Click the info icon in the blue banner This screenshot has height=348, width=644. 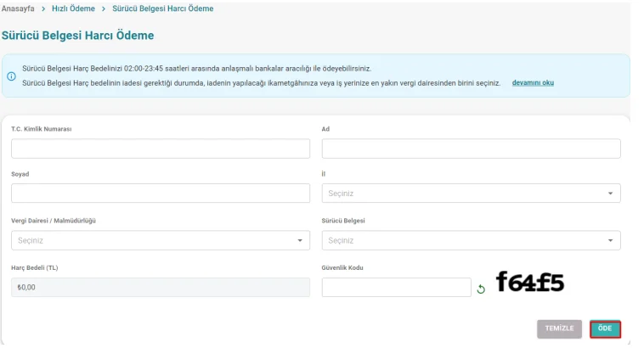[11, 76]
